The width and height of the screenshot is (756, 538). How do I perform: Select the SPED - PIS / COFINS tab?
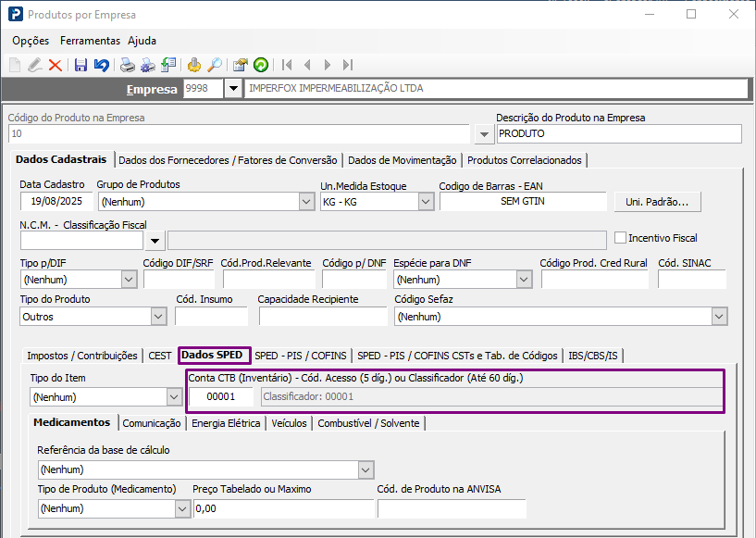click(301, 356)
